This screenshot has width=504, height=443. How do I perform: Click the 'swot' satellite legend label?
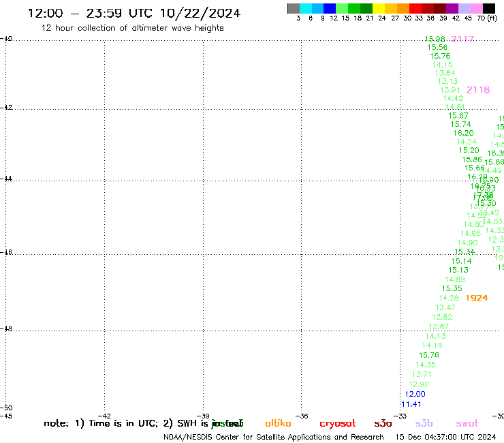(467, 424)
